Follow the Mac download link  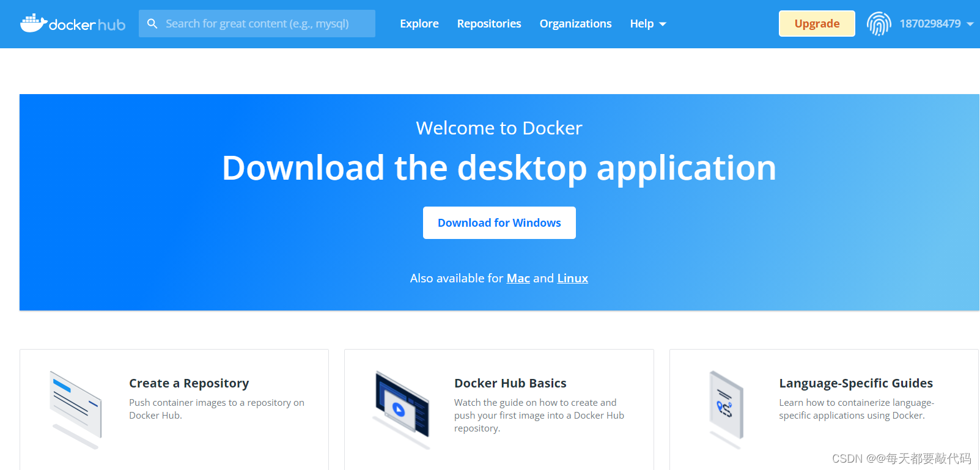(518, 278)
